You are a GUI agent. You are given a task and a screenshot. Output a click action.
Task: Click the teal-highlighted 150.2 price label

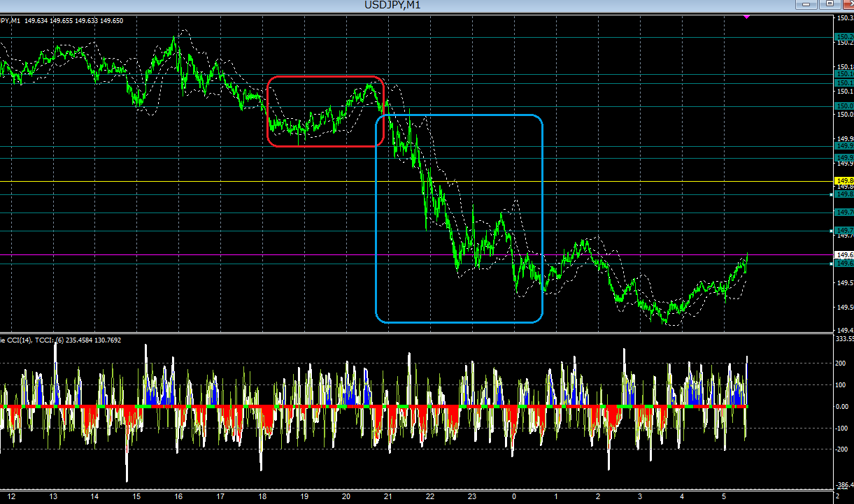844,36
